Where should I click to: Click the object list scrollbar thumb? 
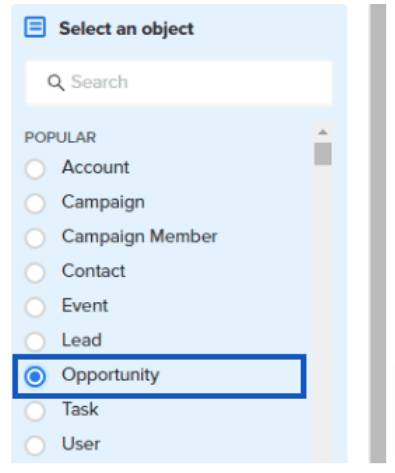[x=323, y=154]
